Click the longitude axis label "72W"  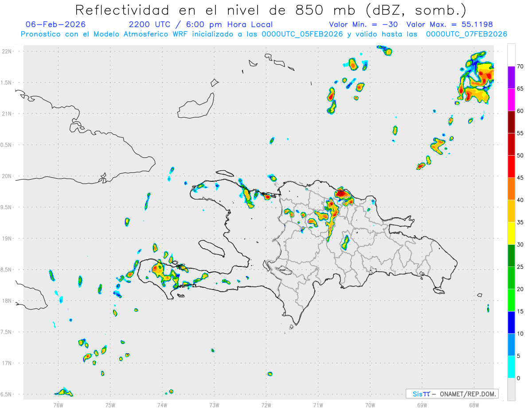(266, 405)
